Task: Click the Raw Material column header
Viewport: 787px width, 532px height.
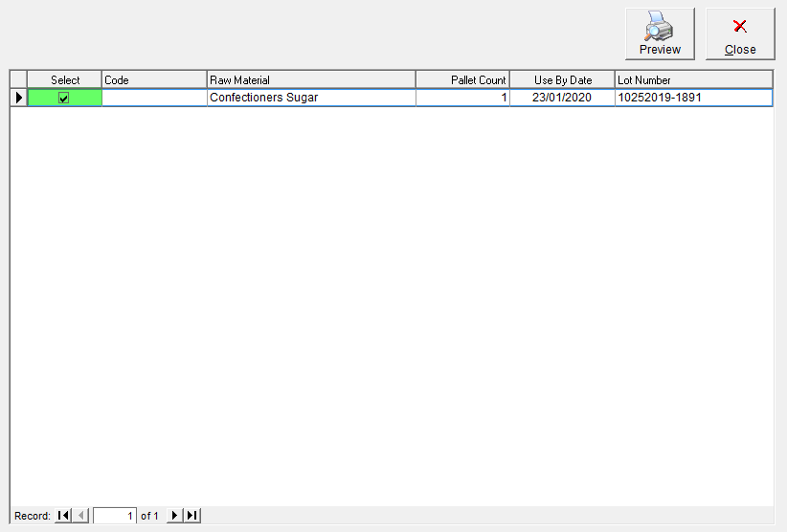Action: 311,80
